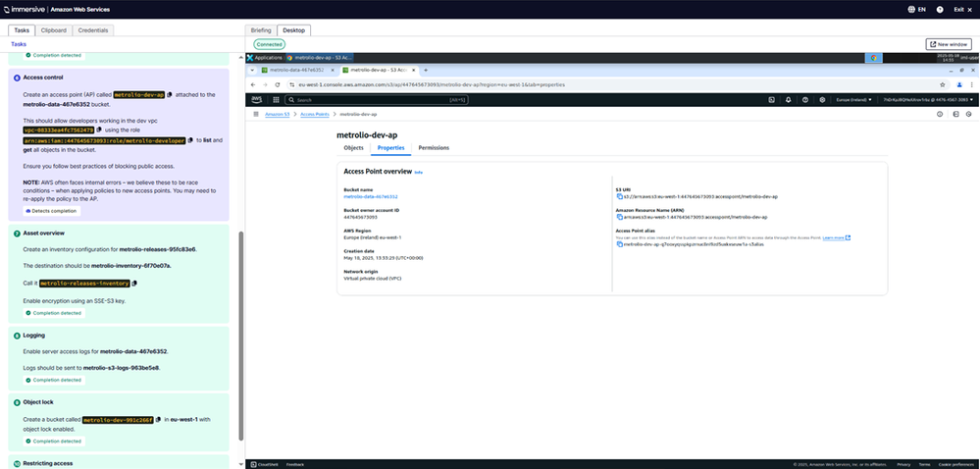Screen dimensions: 980x469
Task: Open the metrolio-data-467e6352 bucket link
Action: point(371,196)
